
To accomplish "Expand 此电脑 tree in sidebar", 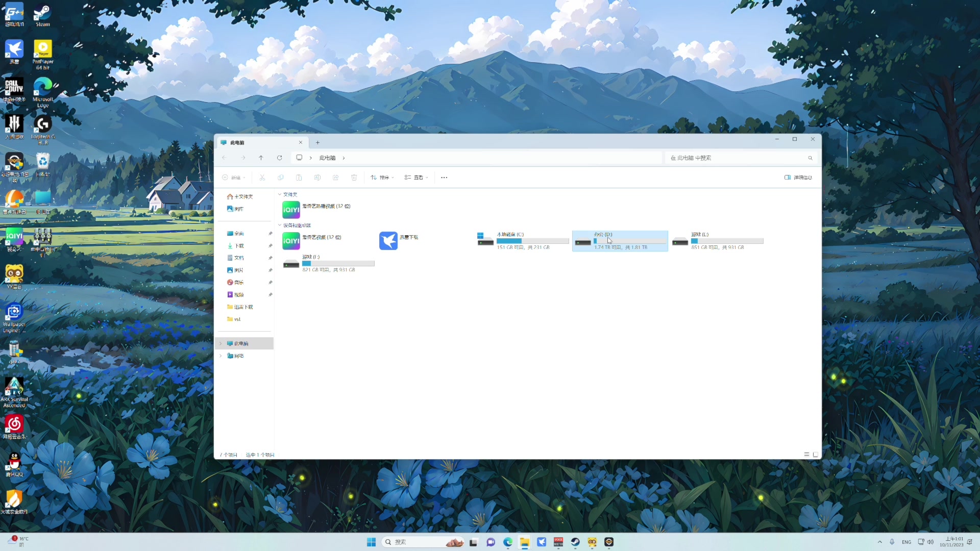I will [x=221, y=343].
